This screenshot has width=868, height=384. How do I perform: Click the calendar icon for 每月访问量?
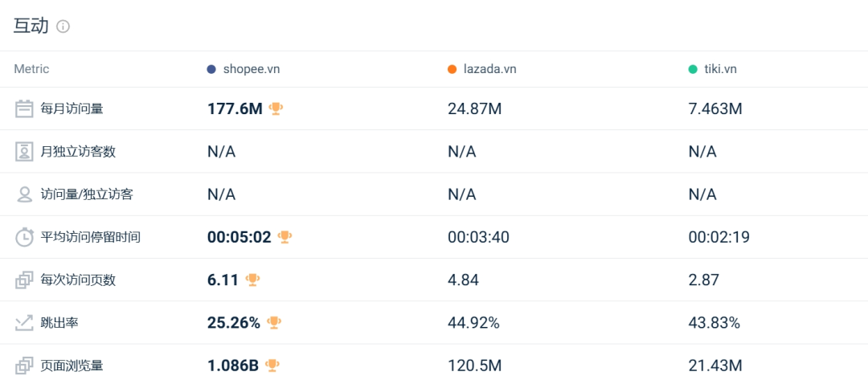[24, 109]
